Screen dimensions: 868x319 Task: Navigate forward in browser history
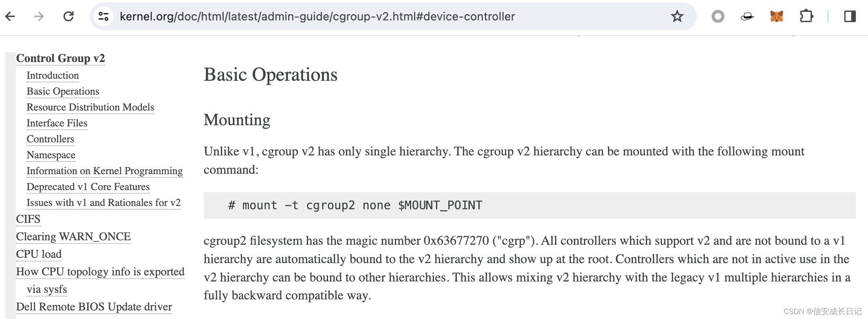point(39,16)
